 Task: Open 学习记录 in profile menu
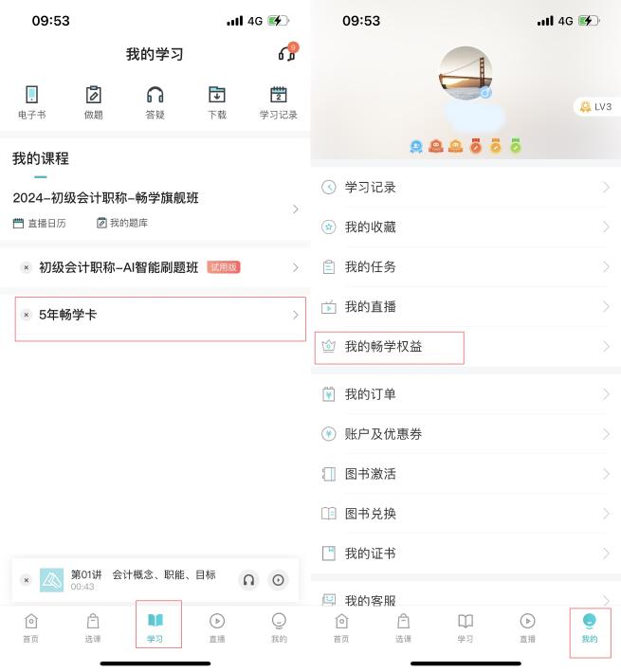[466, 188]
